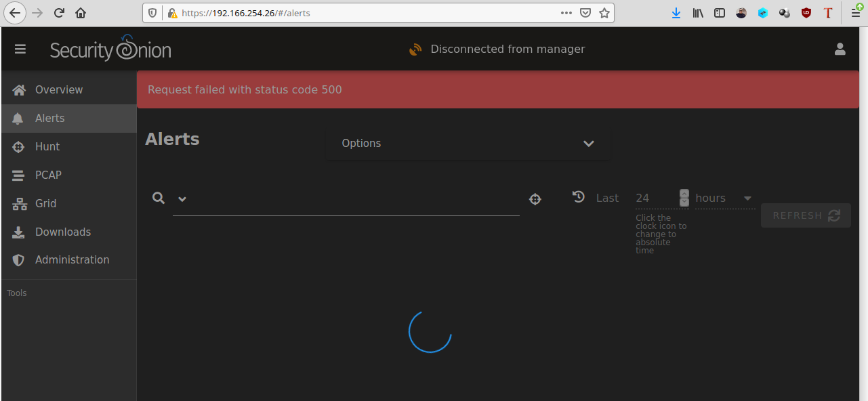
Task: Open Overview in the sidebar
Action: click(x=68, y=89)
